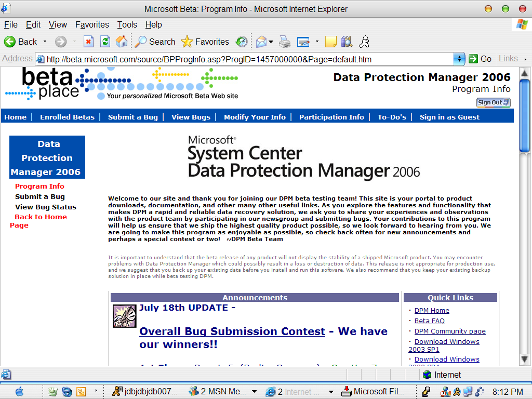The width and height of the screenshot is (532, 399).
Task: Open the File menu
Action: [x=11, y=24]
